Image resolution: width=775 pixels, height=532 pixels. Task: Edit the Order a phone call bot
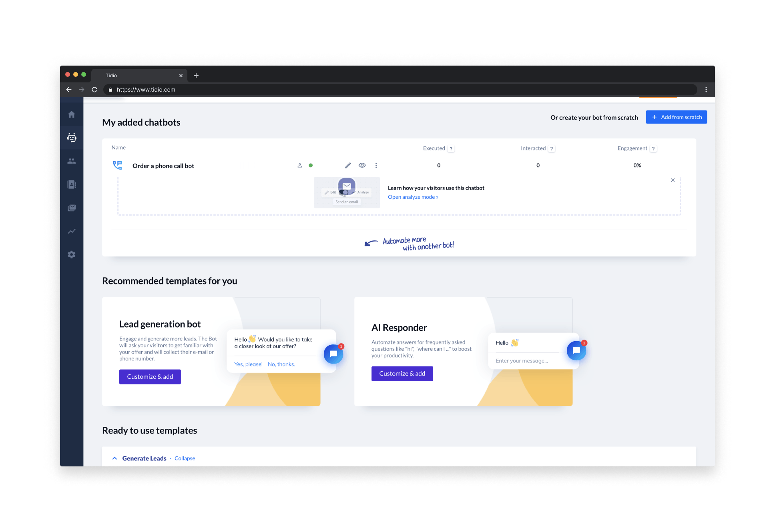coord(348,165)
